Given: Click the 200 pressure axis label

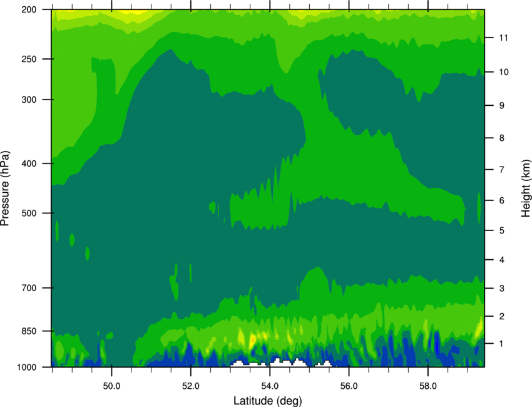Looking at the screenshot, I should tap(29, 9).
